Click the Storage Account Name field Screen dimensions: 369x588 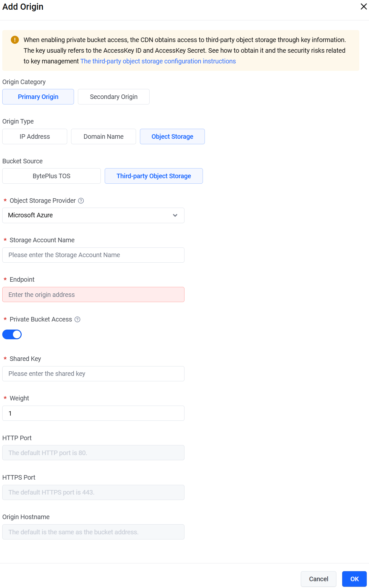coord(93,255)
